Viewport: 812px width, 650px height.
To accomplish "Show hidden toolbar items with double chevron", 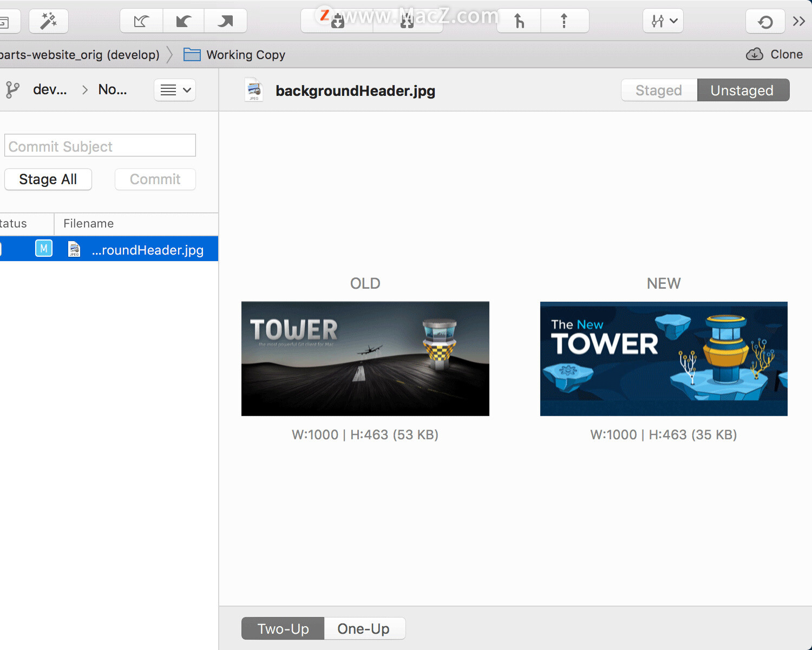I will point(799,21).
